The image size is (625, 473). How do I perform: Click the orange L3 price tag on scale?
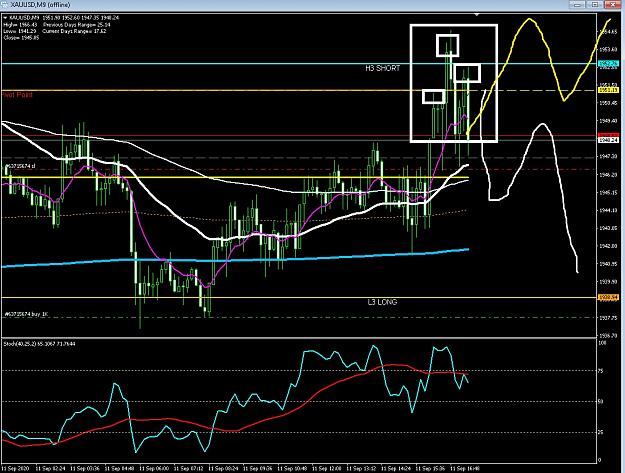608,297
